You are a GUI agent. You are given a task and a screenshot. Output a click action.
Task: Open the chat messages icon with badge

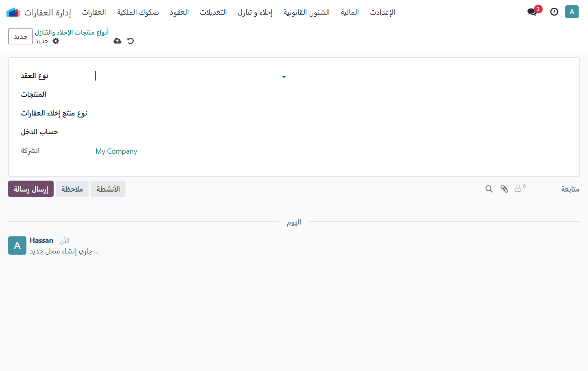coord(532,12)
